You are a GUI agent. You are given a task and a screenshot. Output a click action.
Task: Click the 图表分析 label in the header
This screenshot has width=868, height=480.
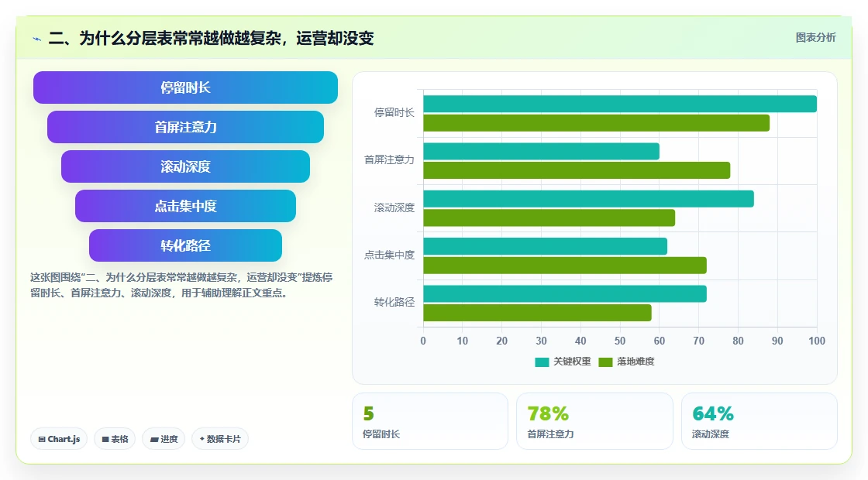pos(815,38)
